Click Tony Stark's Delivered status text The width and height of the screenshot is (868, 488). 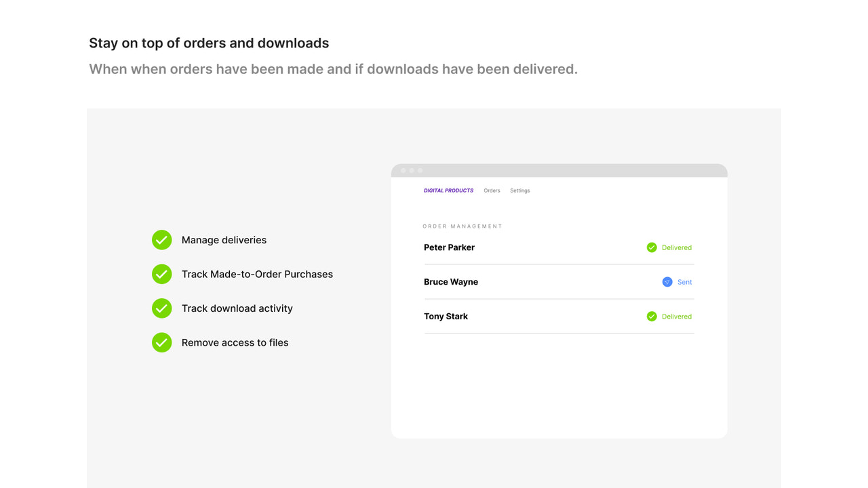677,317
